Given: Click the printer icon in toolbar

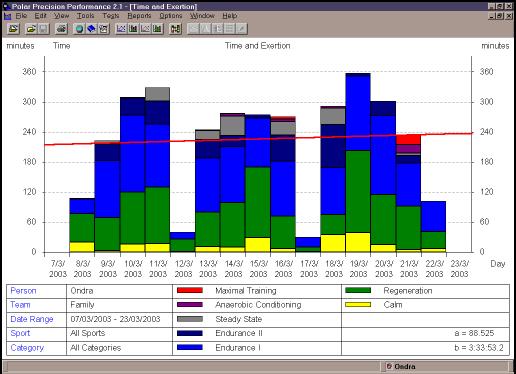Looking at the screenshot, I should [61, 29].
